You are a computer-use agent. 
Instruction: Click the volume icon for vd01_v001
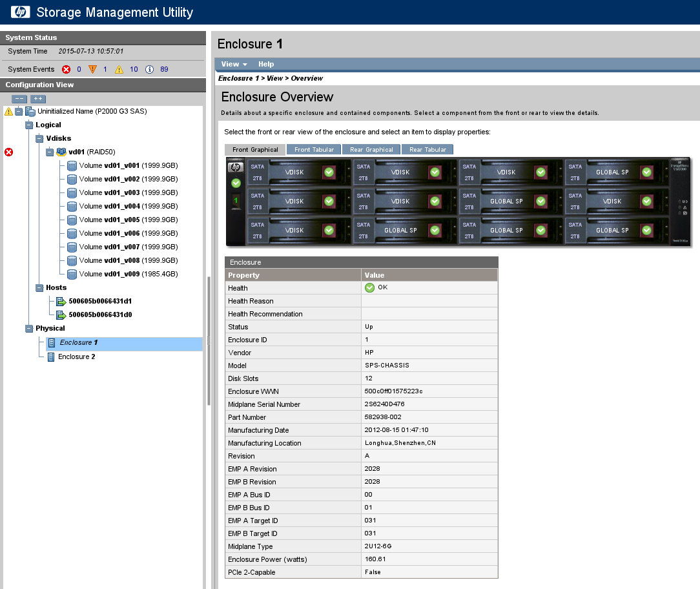[72, 166]
